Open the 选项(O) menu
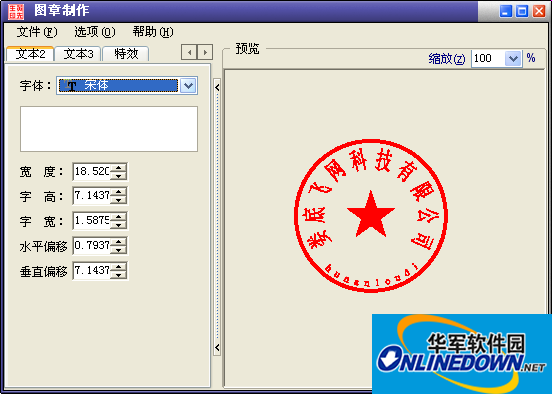Image resolution: width=552 pixels, height=394 pixels. pos(95,32)
